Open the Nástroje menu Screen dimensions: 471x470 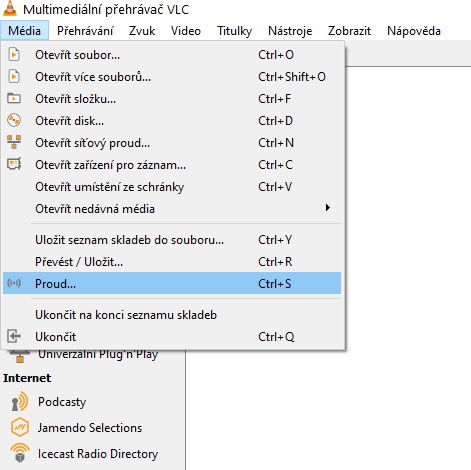pyautogui.click(x=290, y=31)
